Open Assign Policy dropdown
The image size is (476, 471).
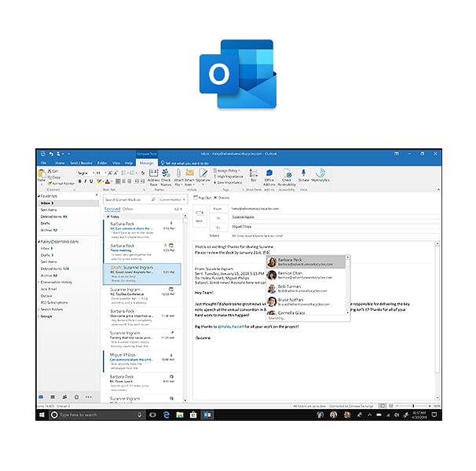[226, 170]
